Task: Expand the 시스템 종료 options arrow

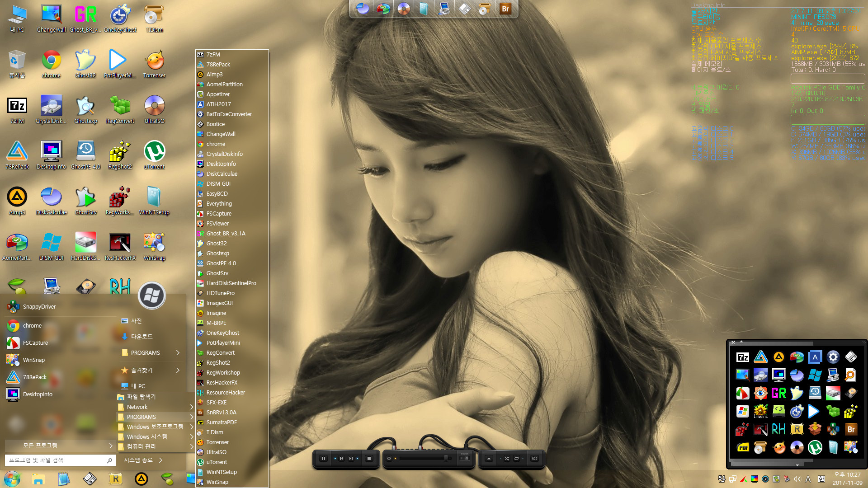Action: click(x=160, y=460)
